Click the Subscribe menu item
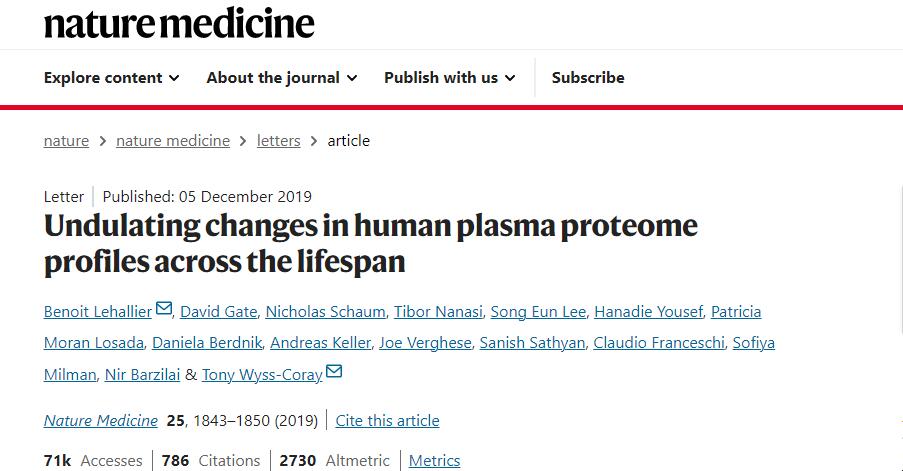 point(588,78)
